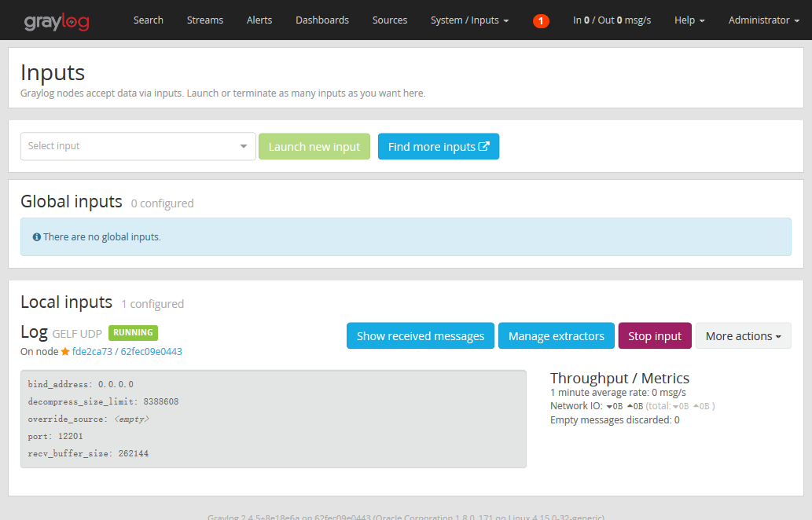
Task: Click Manage extractors button
Action: 557,336
